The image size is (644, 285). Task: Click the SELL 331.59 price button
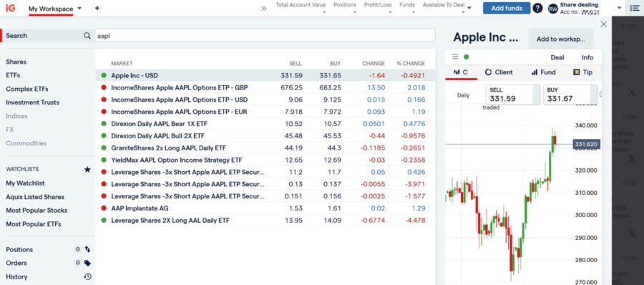pos(512,95)
